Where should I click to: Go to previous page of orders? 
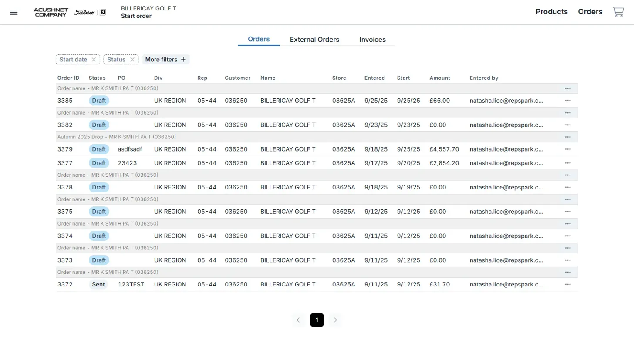(298, 320)
